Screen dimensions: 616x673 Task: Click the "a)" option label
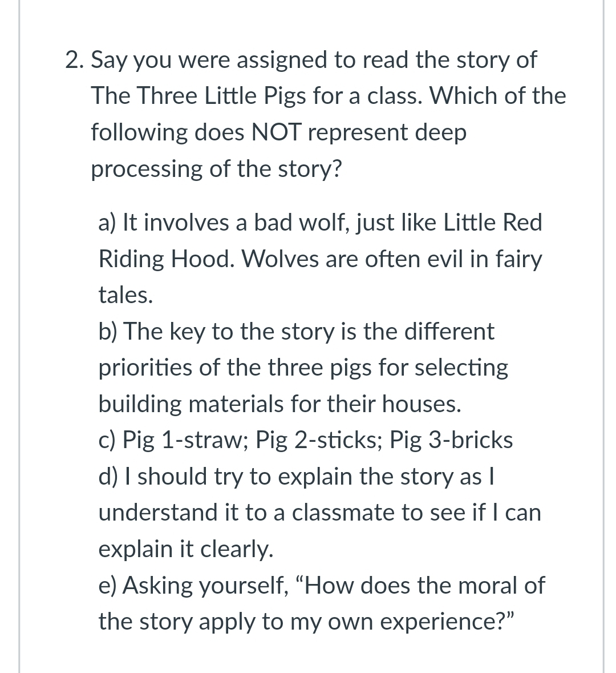[107, 222]
